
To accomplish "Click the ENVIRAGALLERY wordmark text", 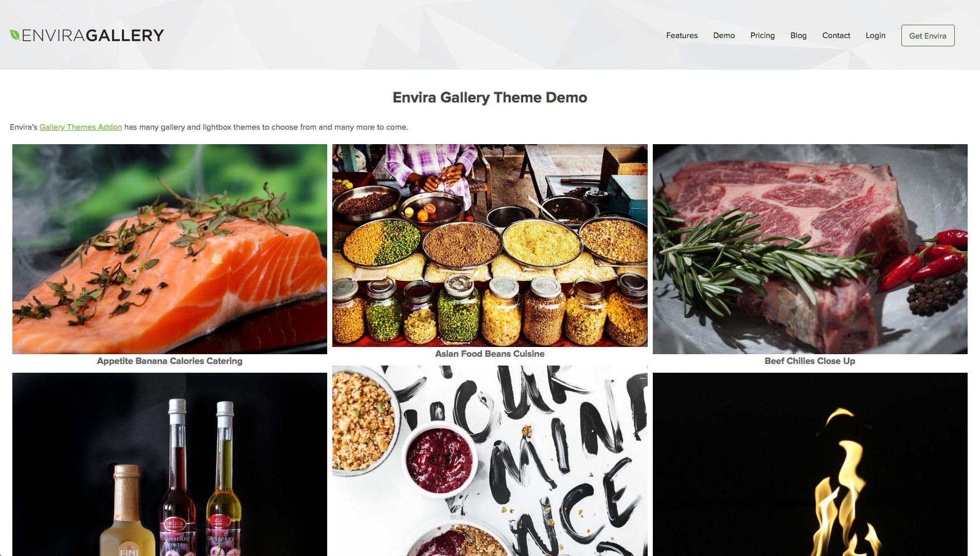I will click(93, 36).
